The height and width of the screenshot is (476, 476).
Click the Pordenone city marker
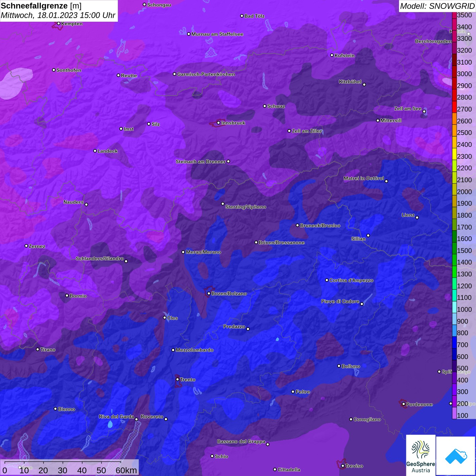point(404,404)
